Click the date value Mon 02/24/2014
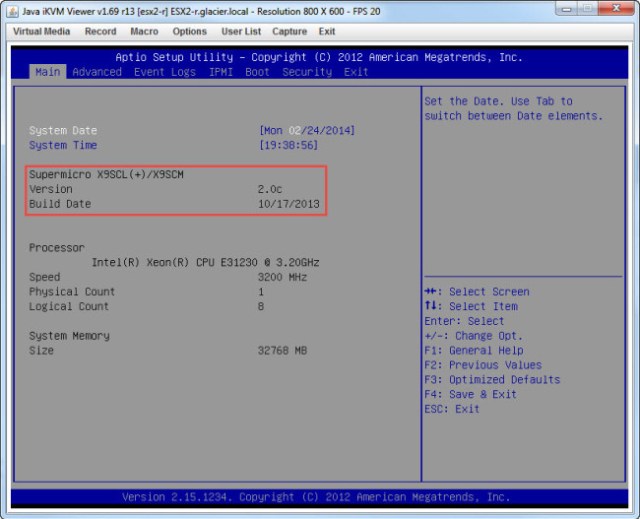 (307, 131)
